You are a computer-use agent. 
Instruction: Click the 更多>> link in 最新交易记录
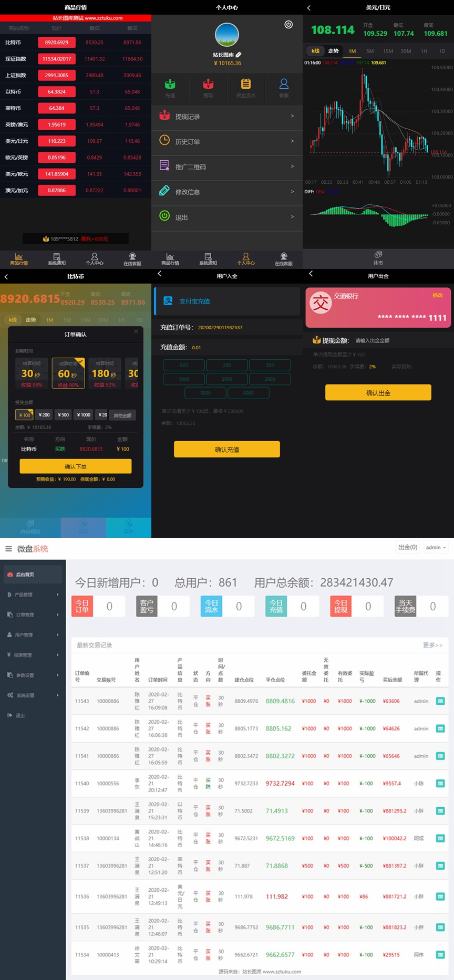pos(432,645)
